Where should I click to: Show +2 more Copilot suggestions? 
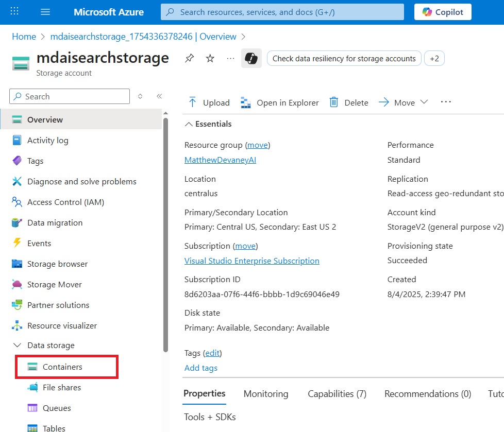coord(434,59)
